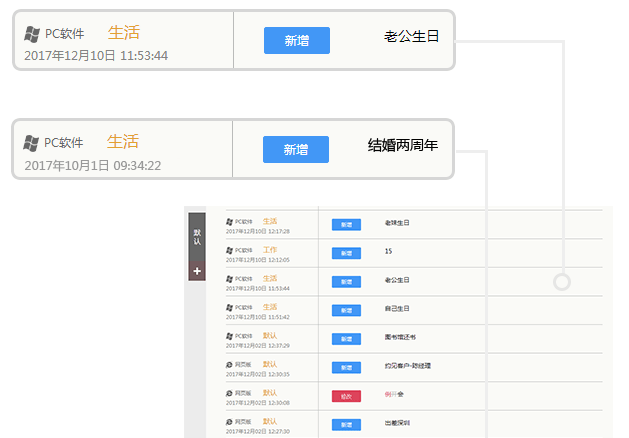The height and width of the screenshot is (438, 629).
Task: Open the small 老公生日 list entry
Action: tap(397, 280)
